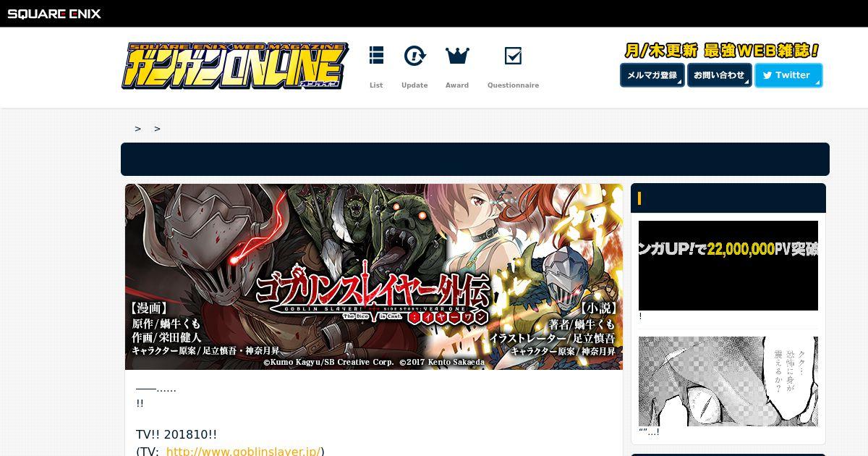Select the Update label text
Screen dimensions: 868x456
coord(414,85)
